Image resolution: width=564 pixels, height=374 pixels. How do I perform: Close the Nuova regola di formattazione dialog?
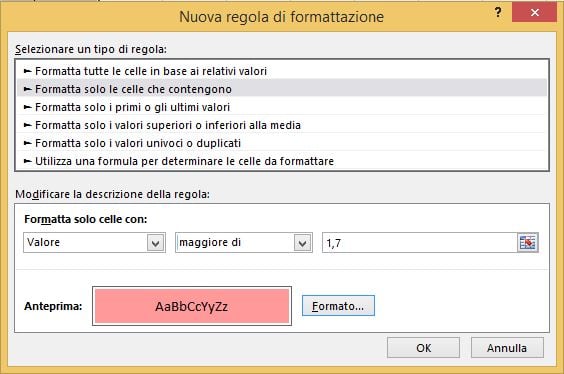coord(535,13)
